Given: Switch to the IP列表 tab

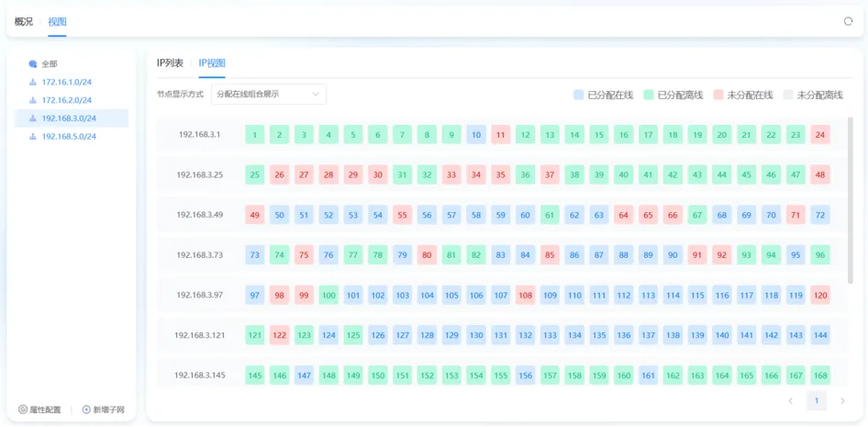Looking at the screenshot, I should click(170, 62).
